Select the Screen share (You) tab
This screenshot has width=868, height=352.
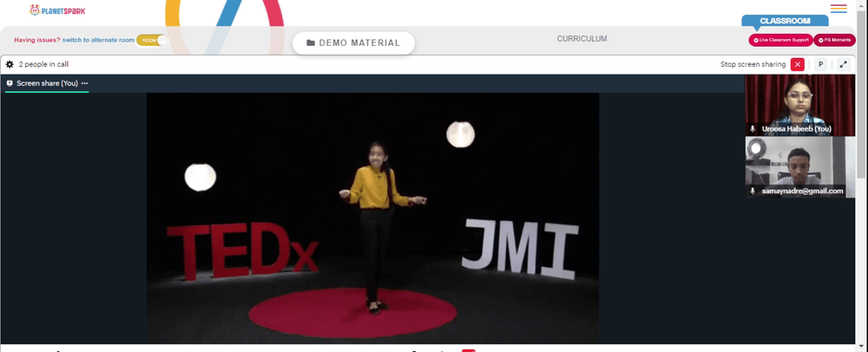(47, 83)
